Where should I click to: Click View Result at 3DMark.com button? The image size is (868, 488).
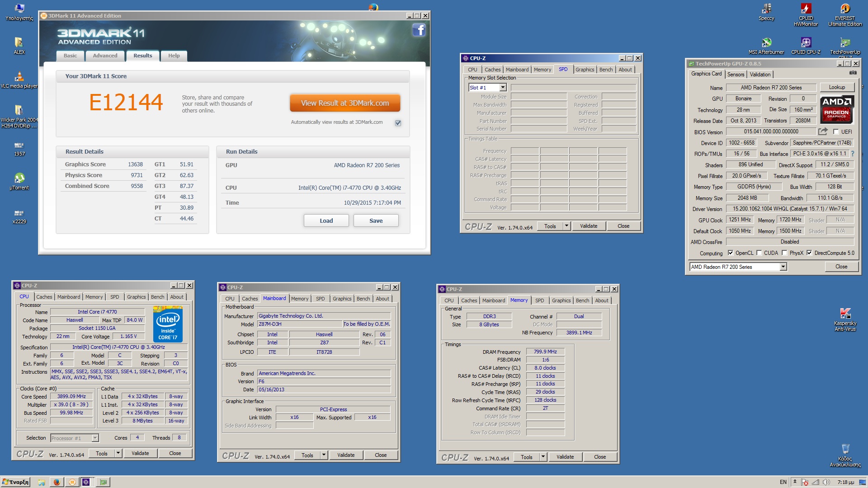345,103
